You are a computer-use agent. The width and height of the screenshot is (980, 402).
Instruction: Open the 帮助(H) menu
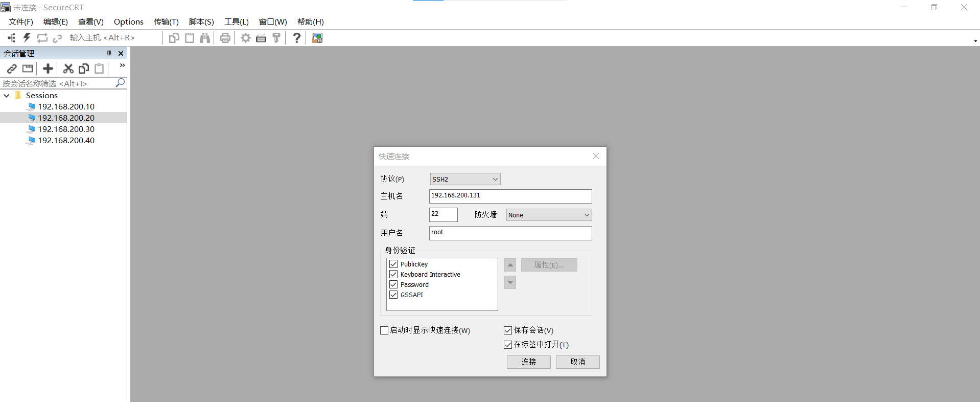pos(311,22)
